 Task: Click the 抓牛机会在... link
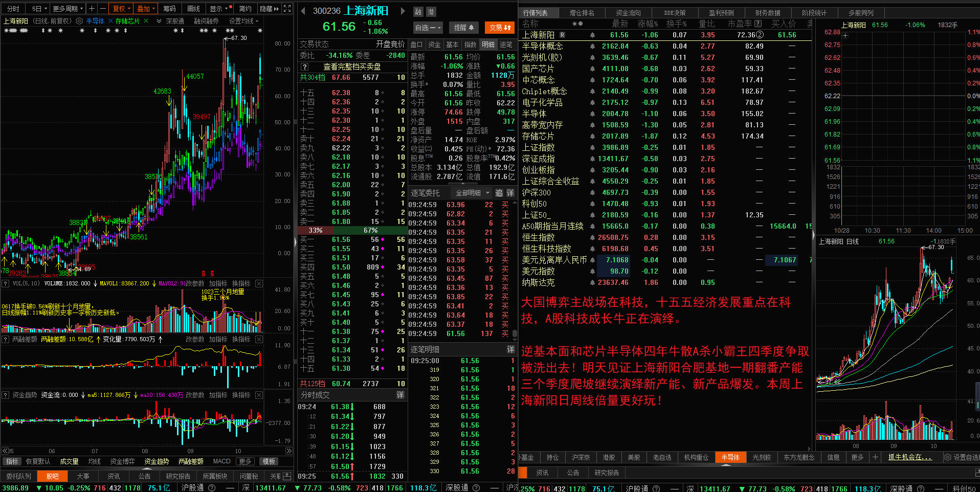(x=910, y=457)
